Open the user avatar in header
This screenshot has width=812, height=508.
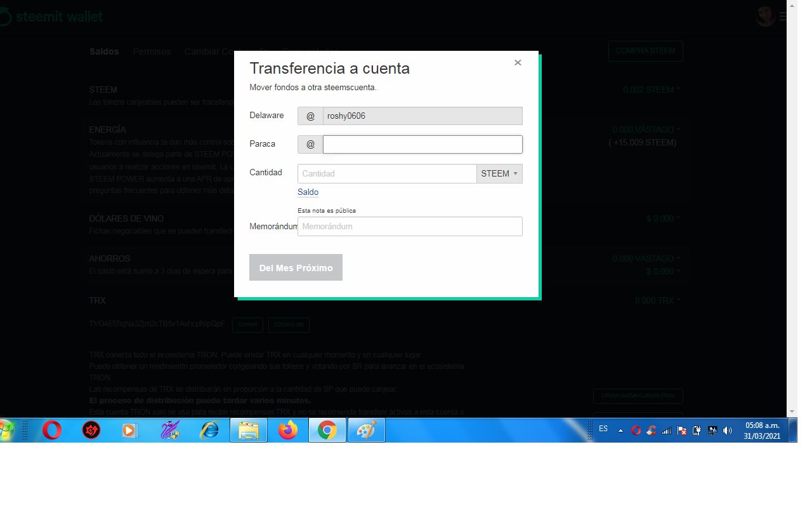765,17
